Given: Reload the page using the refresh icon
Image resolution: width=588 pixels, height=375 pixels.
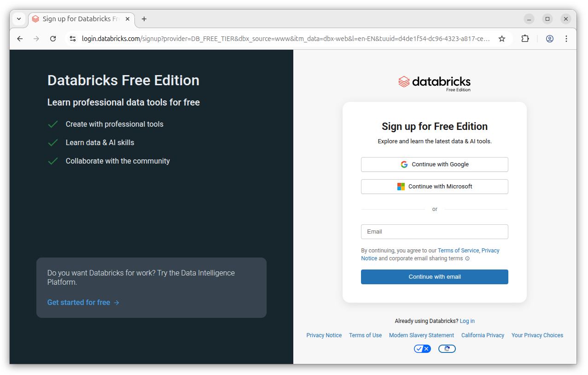Looking at the screenshot, I should pyautogui.click(x=53, y=39).
